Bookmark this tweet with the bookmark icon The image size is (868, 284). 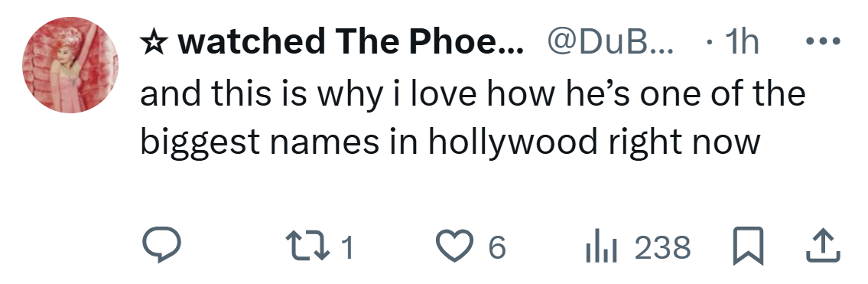coord(749,246)
